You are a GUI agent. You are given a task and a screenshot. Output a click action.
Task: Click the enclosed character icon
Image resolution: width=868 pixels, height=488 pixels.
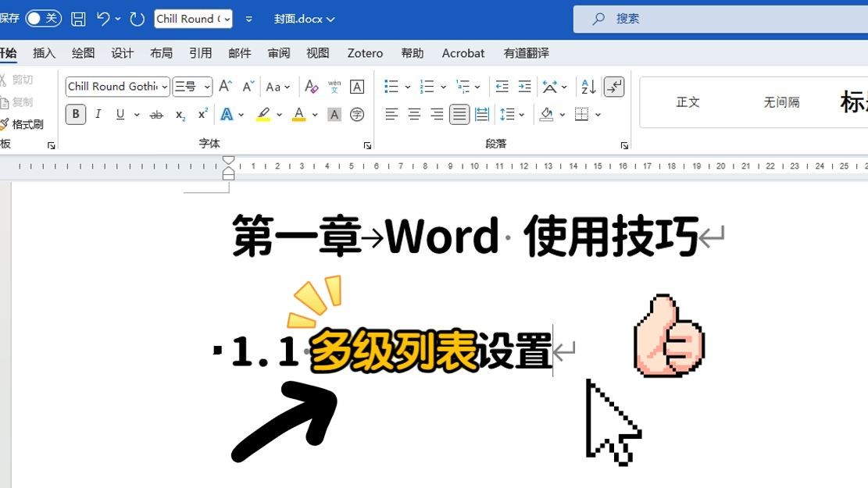click(357, 115)
